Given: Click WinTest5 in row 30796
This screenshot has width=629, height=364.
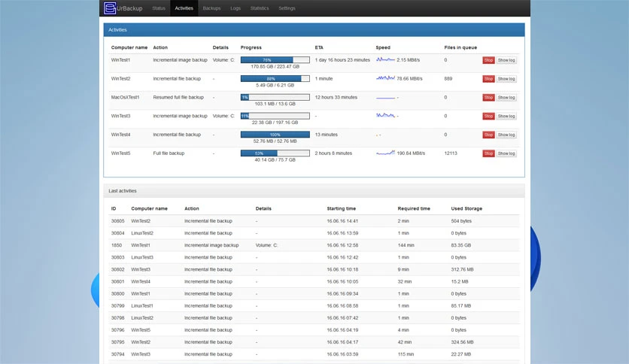Looking at the screenshot, I should (141, 330).
